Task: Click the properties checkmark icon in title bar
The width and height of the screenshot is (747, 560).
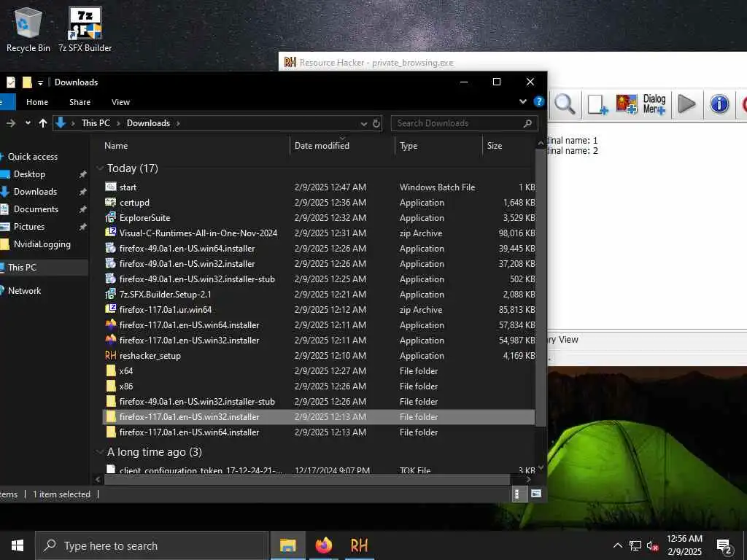Action: [10, 82]
